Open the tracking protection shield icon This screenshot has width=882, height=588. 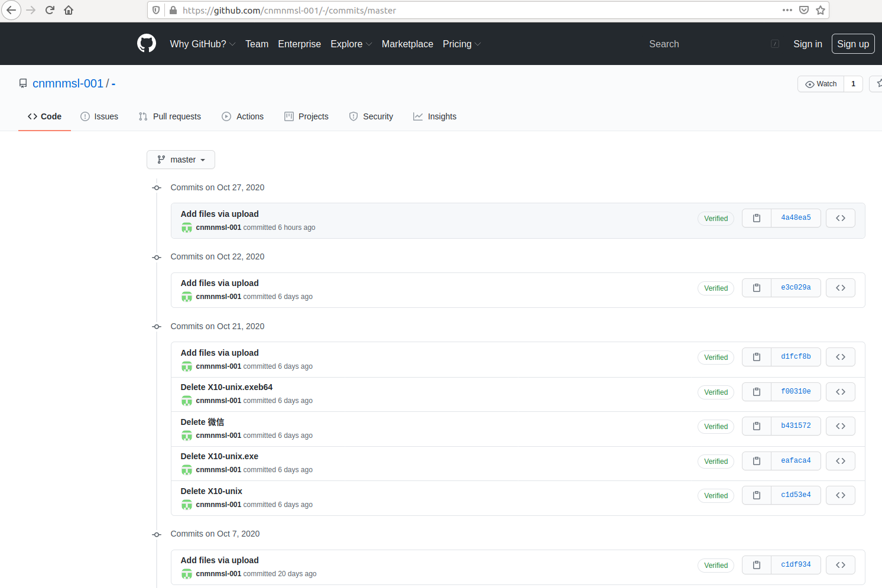tap(155, 9)
